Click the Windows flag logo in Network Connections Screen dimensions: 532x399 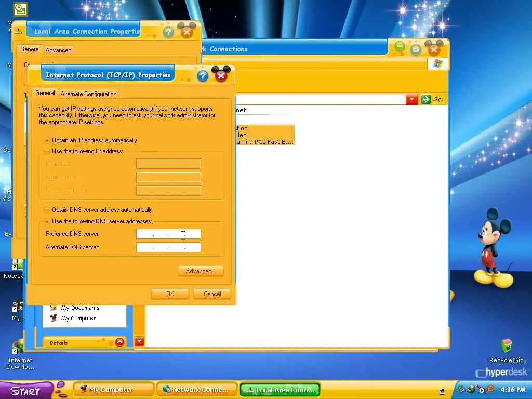[437, 64]
